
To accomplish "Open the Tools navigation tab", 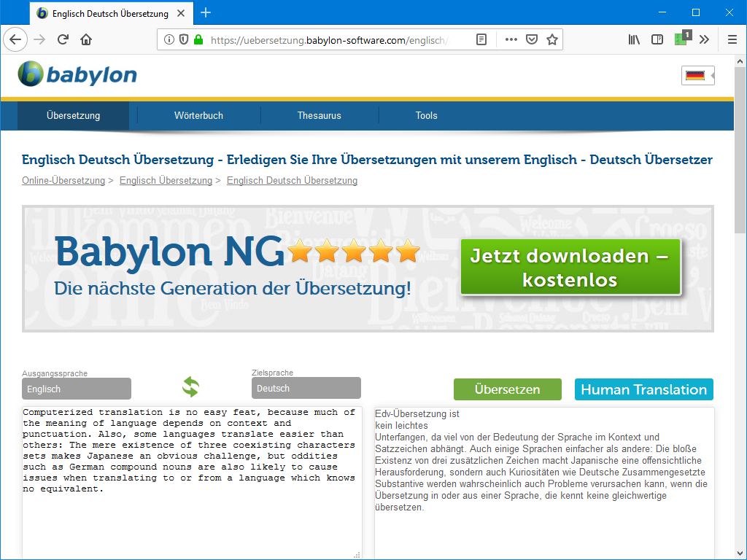I will [426, 115].
